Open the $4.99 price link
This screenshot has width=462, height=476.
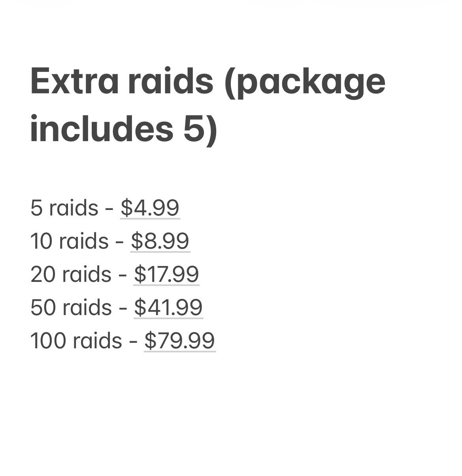(150, 208)
